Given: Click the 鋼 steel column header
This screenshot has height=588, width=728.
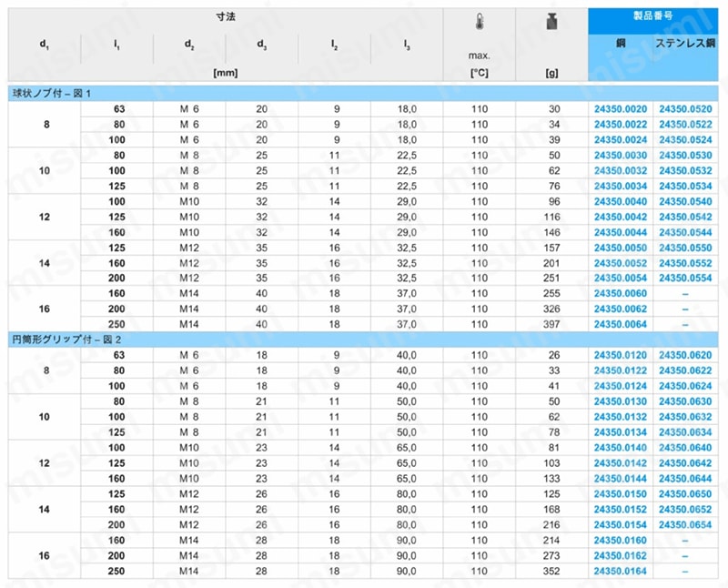Looking at the screenshot, I should [621, 43].
